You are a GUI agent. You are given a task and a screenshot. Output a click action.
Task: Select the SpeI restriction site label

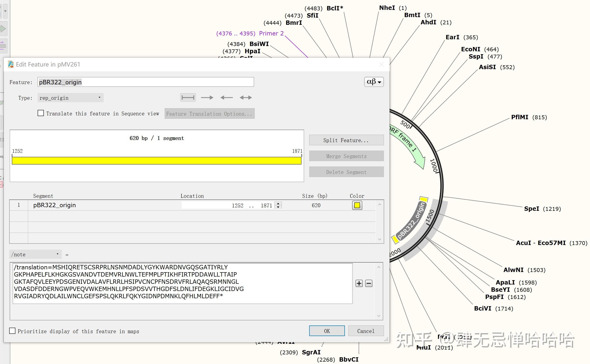pos(531,209)
